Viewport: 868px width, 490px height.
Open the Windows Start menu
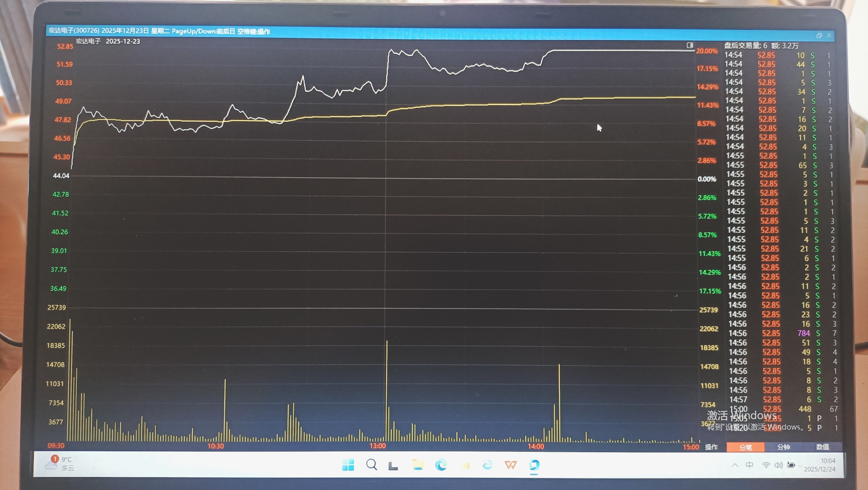pos(348,465)
